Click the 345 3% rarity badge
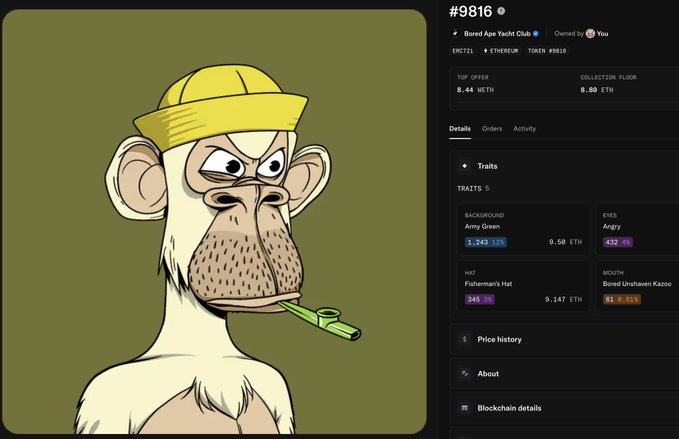This screenshot has height=439, width=679. (479, 299)
